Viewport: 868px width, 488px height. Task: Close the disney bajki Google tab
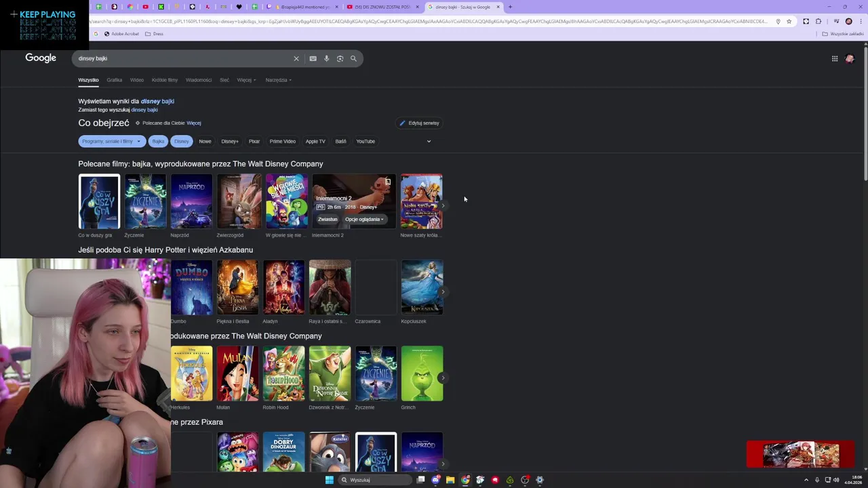coord(498,7)
